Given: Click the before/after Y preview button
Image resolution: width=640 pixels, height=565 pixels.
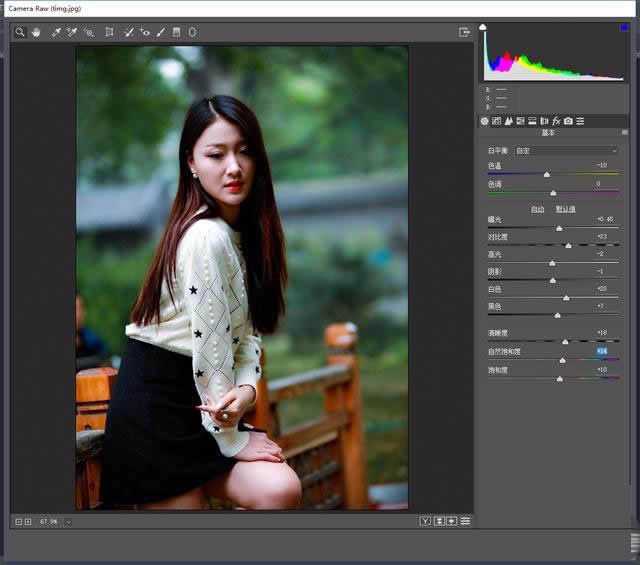Looking at the screenshot, I should click(426, 521).
